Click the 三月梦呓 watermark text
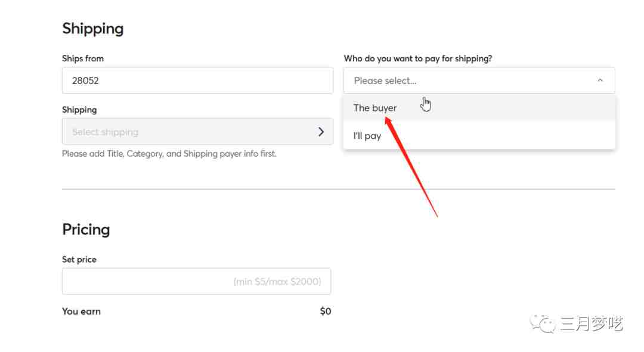The height and width of the screenshot is (352, 644). (x=592, y=324)
